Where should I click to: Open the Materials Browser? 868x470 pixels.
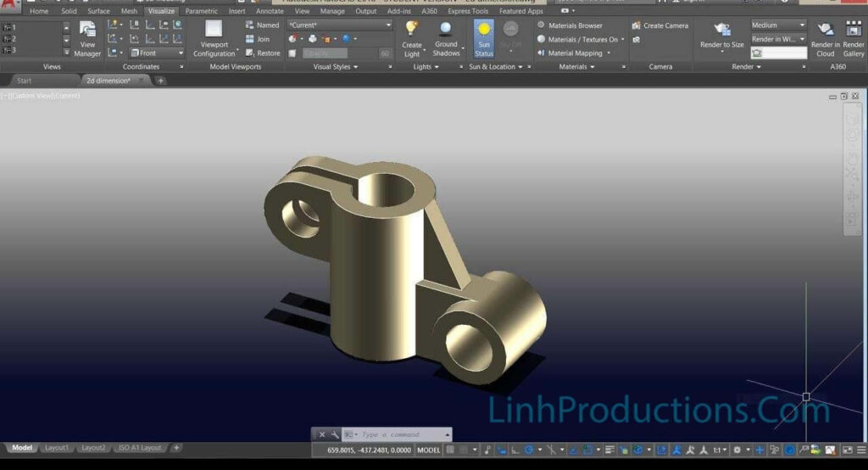tap(570, 25)
